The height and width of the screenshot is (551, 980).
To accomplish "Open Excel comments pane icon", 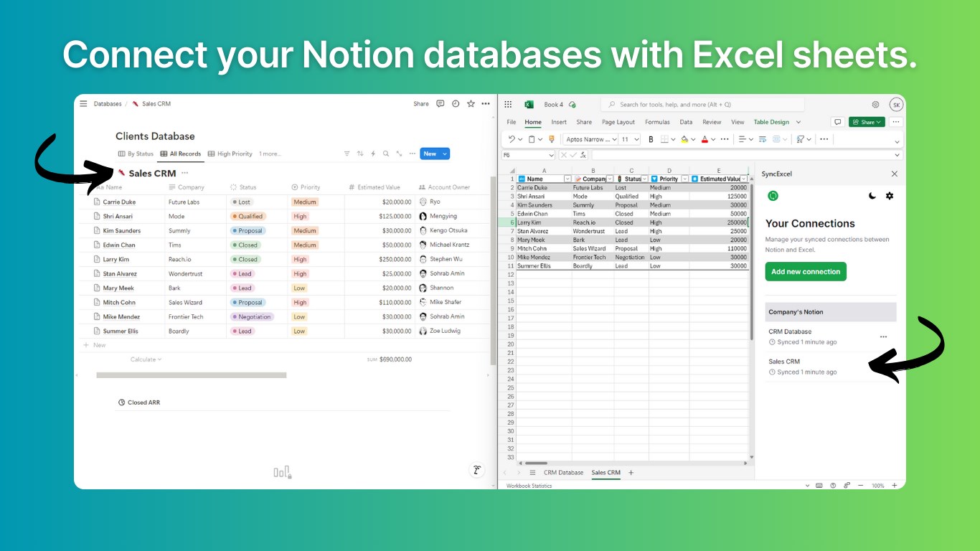I will pos(837,122).
